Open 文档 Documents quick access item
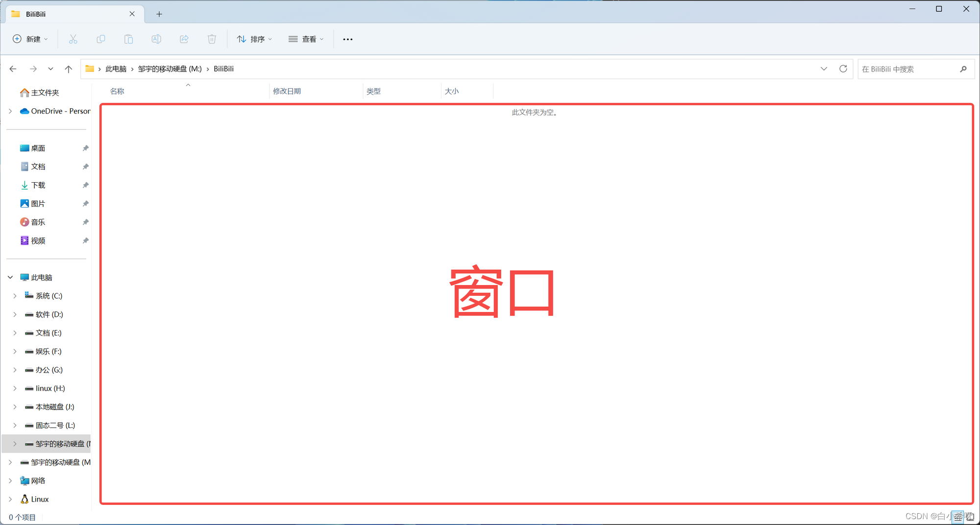980x525 pixels. (33, 167)
